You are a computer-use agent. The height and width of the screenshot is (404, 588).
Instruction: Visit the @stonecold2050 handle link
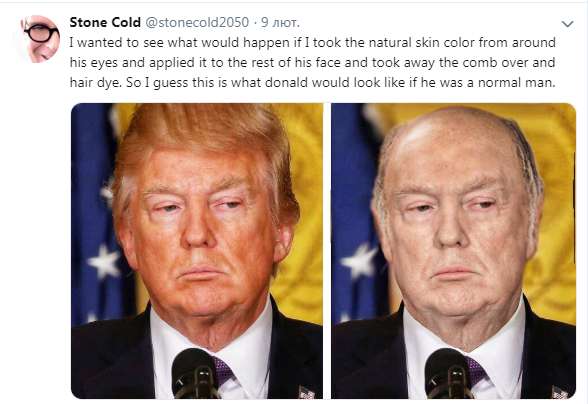(x=197, y=23)
